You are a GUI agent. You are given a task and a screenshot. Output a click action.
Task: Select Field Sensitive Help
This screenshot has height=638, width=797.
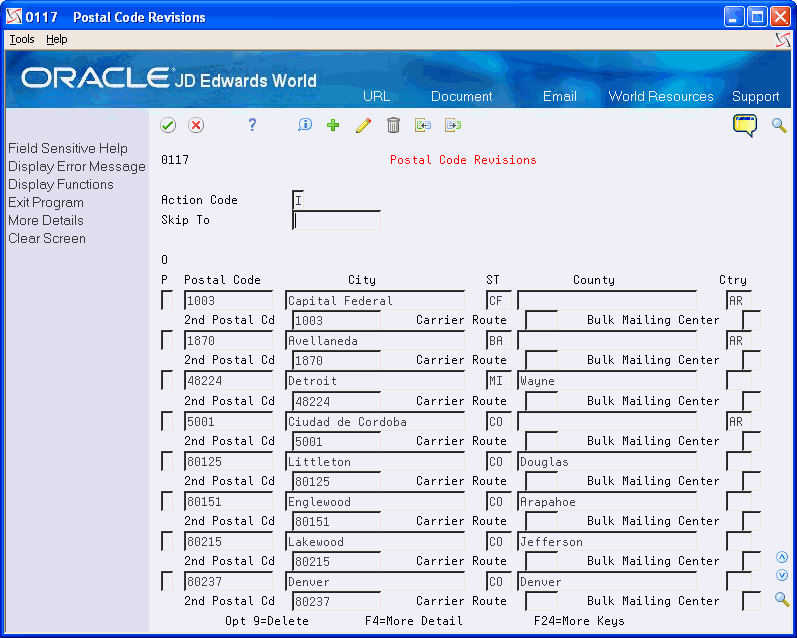(68, 148)
